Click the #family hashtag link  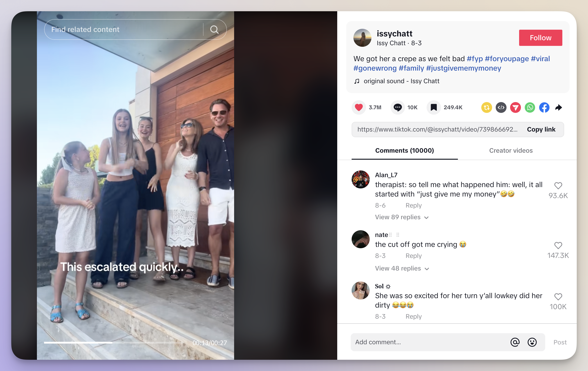411,68
